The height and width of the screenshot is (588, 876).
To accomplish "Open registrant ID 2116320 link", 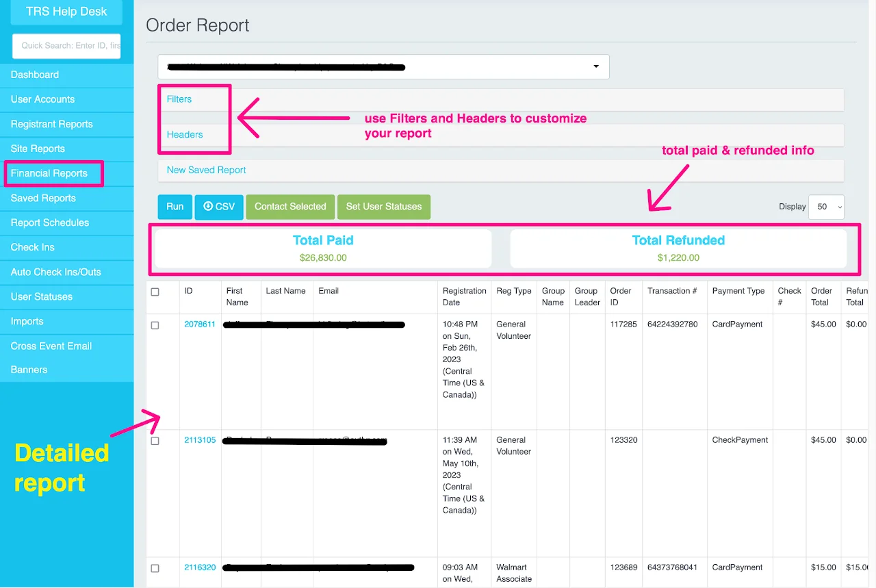I will 200,567.
